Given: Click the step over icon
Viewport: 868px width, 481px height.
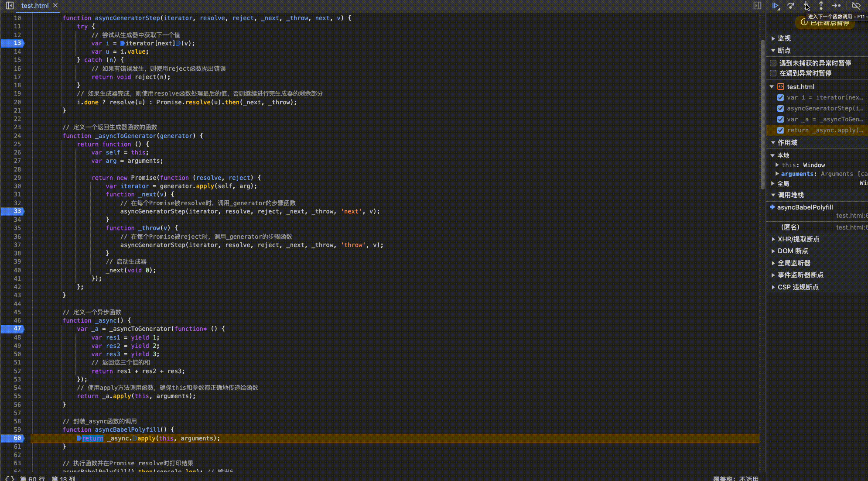Looking at the screenshot, I should pyautogui.click(x=791, y=6).
